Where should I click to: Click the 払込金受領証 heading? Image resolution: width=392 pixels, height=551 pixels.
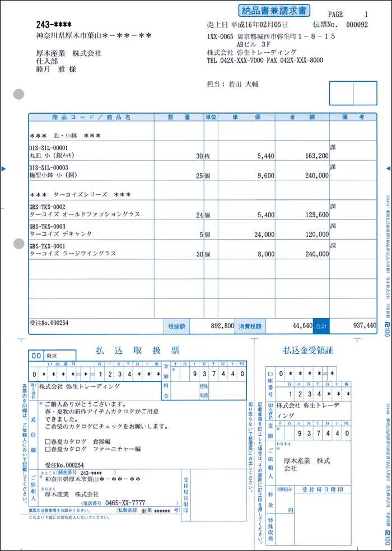pyautogui.click(x=309, y=351)
